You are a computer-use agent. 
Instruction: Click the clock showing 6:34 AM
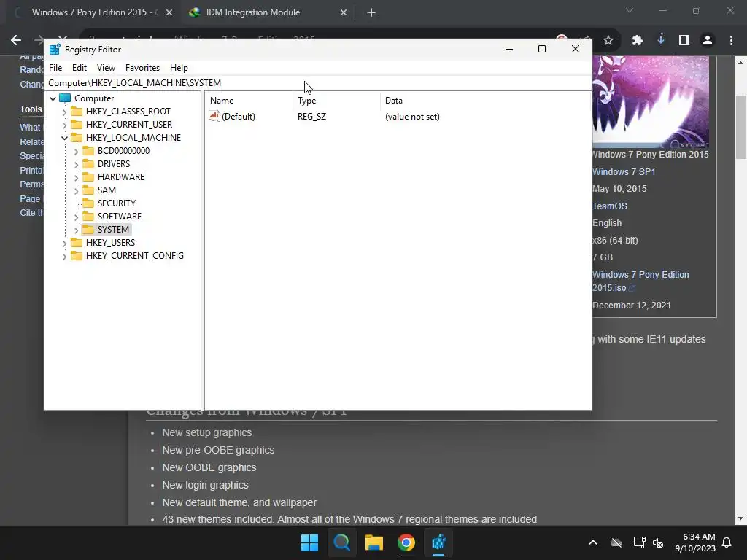click(695, 542)
